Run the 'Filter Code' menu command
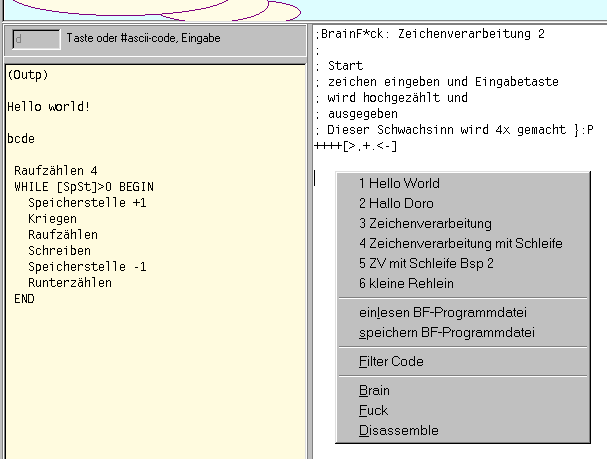607x459 pixels. [463, 361]
